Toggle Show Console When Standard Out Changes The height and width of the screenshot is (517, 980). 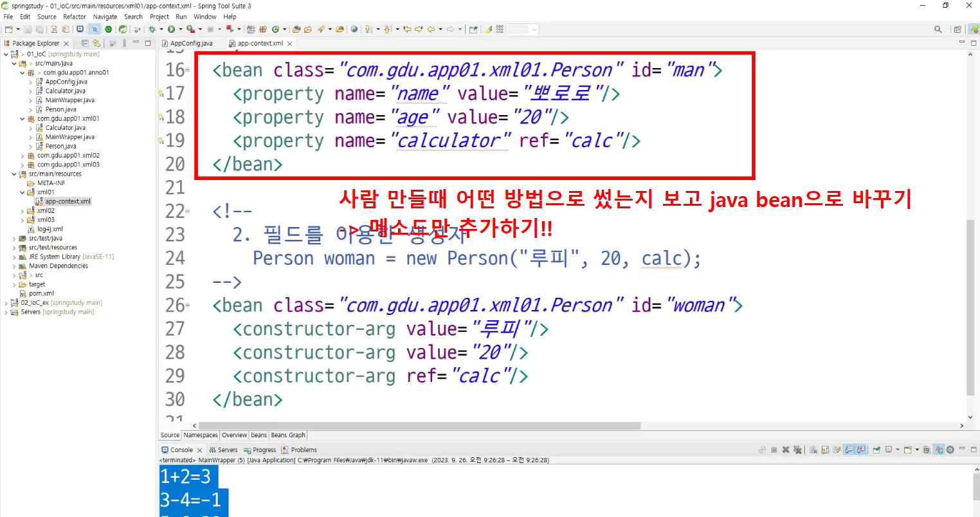click(x=849, y=449)
